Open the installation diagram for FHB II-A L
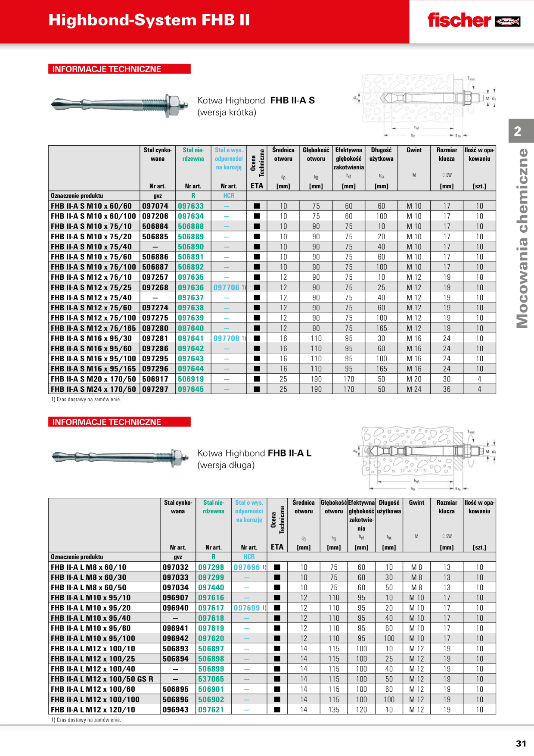Screen dimensions: 534x756 (425, 459)
